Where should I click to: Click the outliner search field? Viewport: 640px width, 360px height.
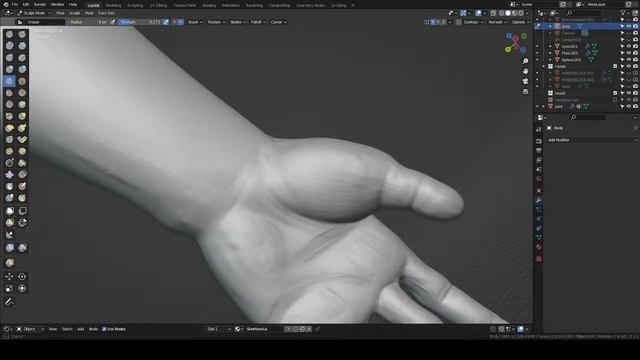pyautogui.click(x=584, y=13)
